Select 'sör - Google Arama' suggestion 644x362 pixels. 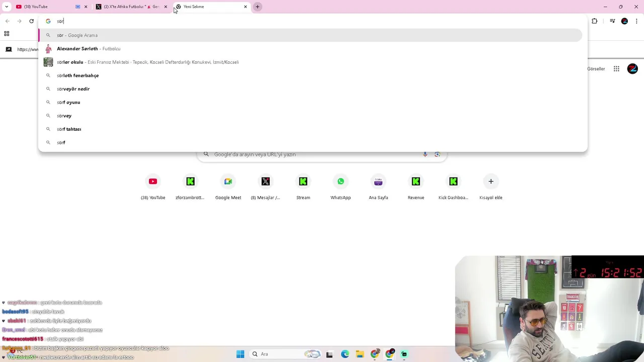tap(310, 35)
